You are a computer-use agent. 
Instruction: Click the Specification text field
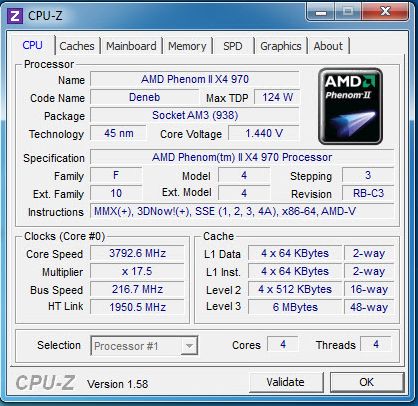pos(242,157)
